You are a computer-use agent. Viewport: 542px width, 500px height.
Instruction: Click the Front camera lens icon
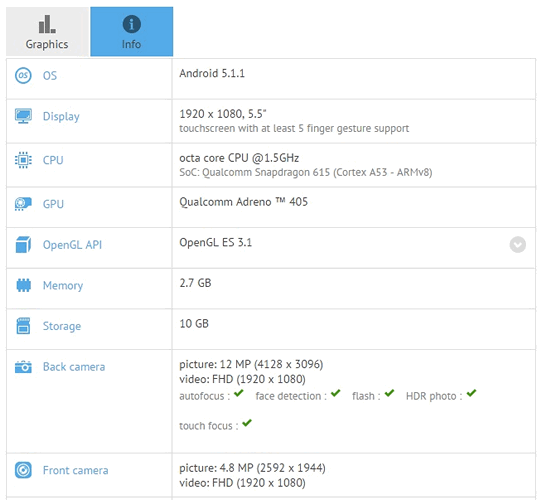pos(23,470)
